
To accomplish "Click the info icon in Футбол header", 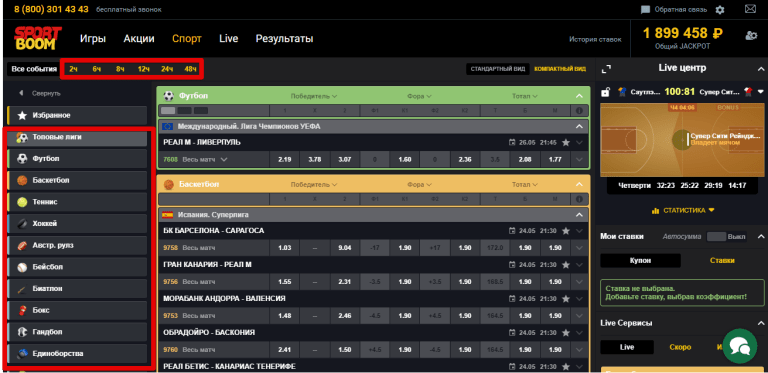I will coord(579,111).
